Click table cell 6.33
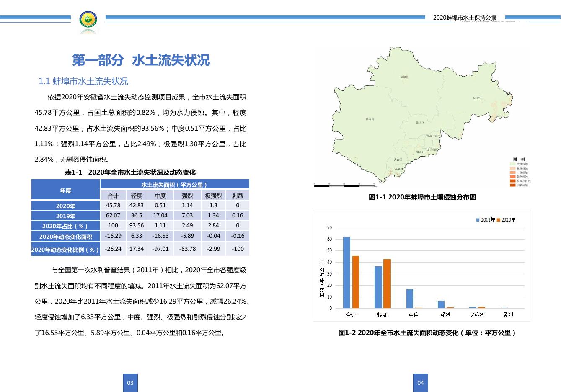The width and height of the screenshot is (561, 392). coord(137,236)
